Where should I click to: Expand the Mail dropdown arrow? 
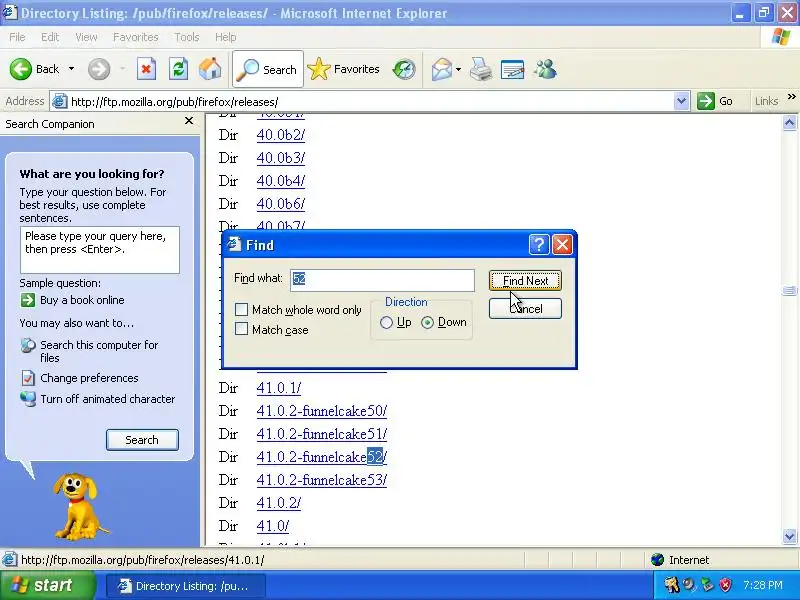click(x=458, y=69)
